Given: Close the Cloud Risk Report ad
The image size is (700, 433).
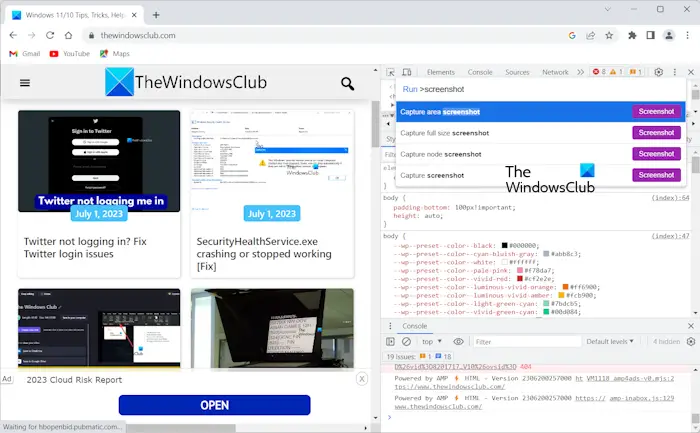Looking at the screenshot, I should click(x=362, y=379).
